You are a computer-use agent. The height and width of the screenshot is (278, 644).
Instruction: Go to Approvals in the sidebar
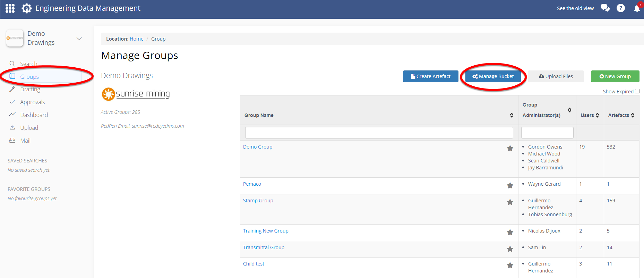pyautogui.click(x=32, y=102)
